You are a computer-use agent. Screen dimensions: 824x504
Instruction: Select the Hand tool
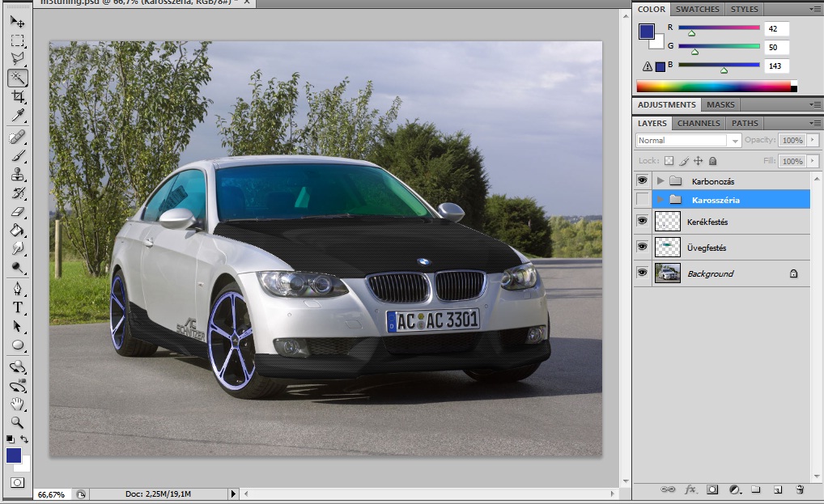coord(17,404)
